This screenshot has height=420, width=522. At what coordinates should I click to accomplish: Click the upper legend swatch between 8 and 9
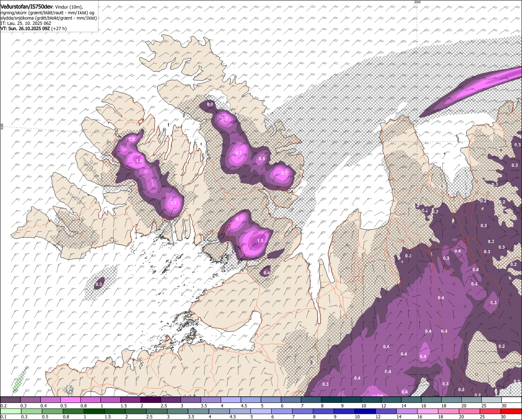pos(331,400)
